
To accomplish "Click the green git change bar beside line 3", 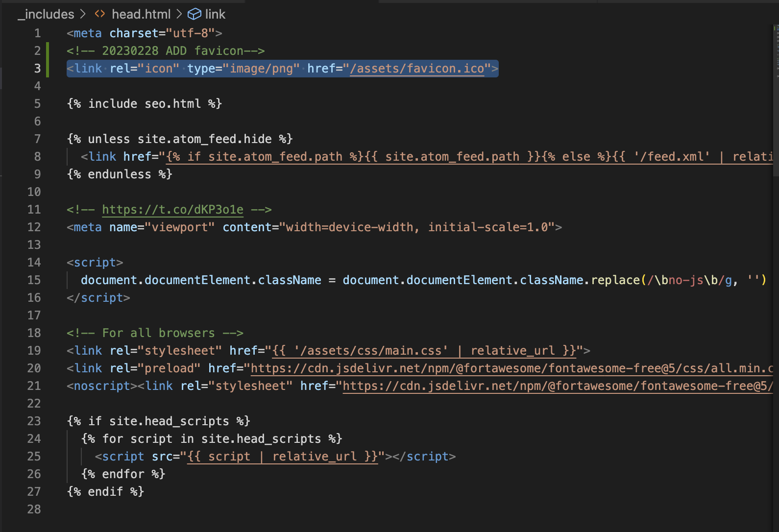I will [48, 69].
